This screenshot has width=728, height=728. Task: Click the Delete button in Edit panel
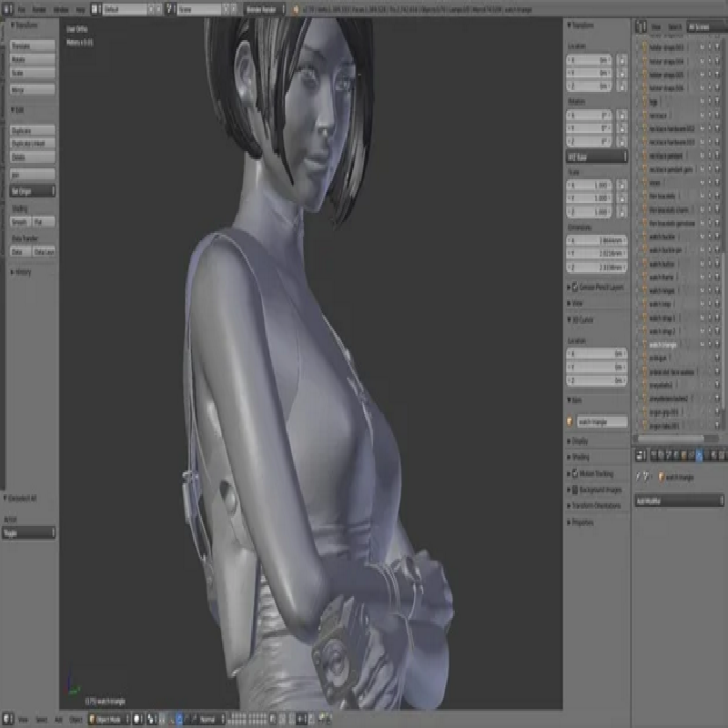[x=33, y=157]
